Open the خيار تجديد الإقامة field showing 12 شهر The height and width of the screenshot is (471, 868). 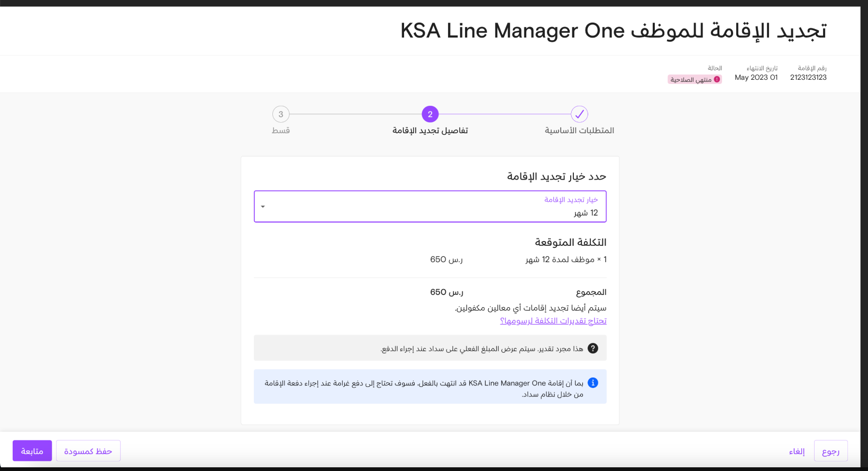(x=430, y=207)
